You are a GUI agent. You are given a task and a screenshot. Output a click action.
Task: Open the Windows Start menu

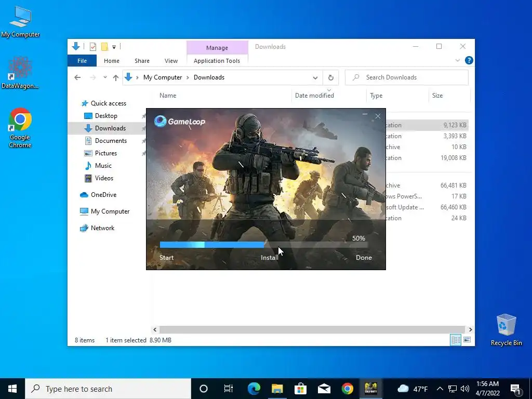coord(12,389)
